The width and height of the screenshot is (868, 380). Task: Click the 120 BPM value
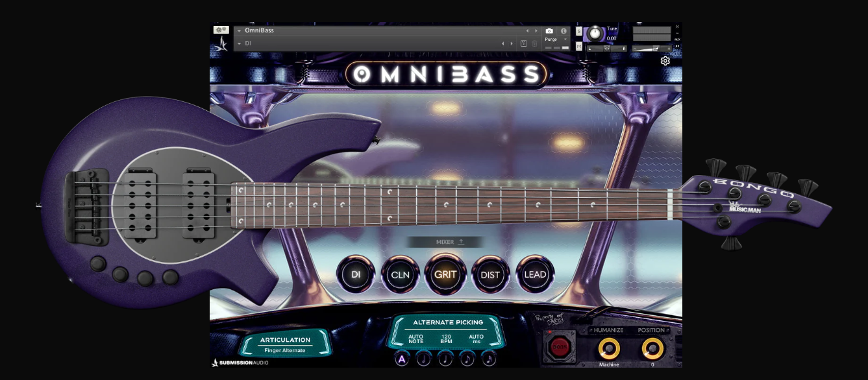447,338
